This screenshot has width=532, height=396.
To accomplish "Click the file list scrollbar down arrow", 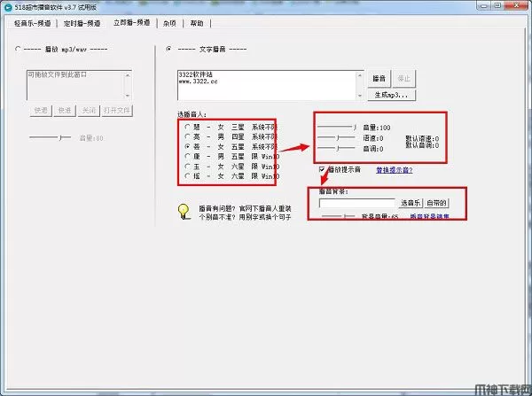I will [x=128, y=96].
